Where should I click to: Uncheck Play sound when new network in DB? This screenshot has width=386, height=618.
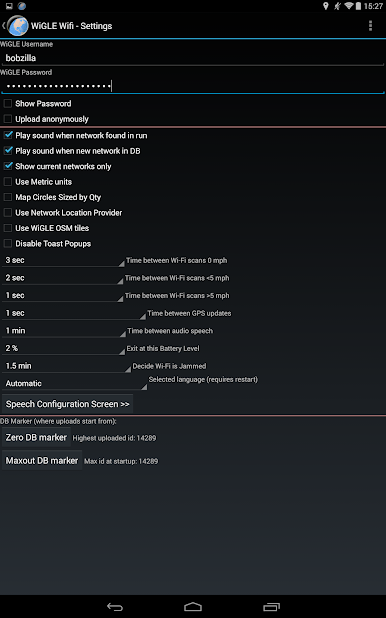tap(7, 151)
